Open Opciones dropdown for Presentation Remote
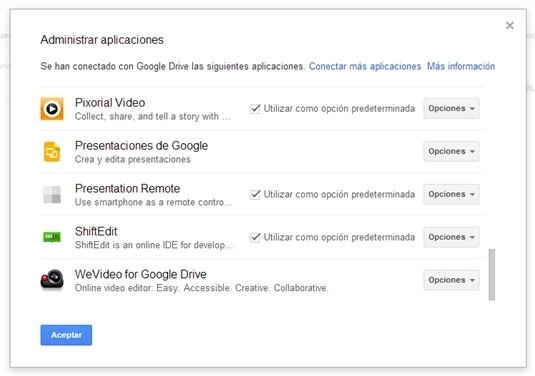The height and width of the screenshot is (376, 535). 451,194
